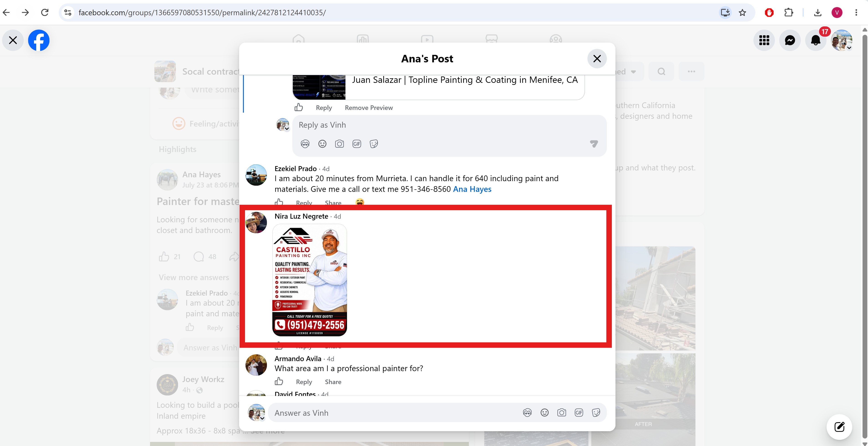868x446 pixels.
Task: Open the browser extensions puzzle icon
Action: coord(789,13)
